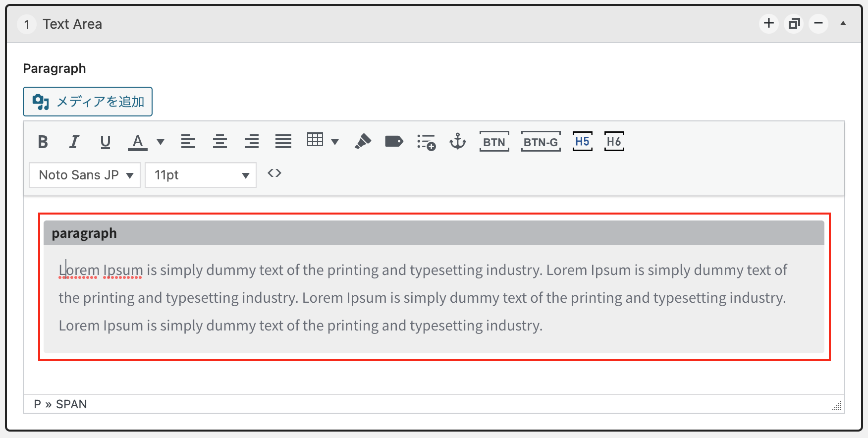Screen dimensions: 868x438
Task: Open source code view with <> icon
Action: (274, 173)
